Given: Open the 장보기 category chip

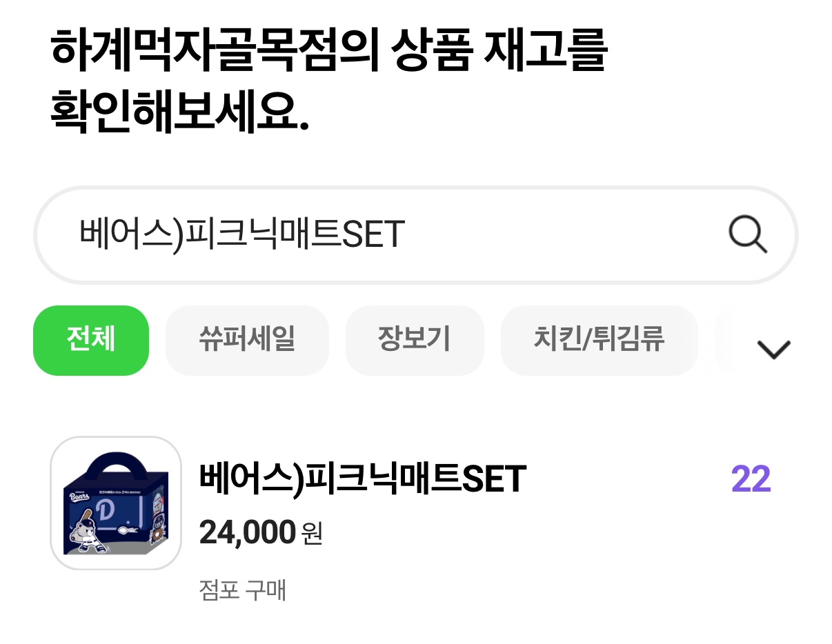Looking at the screenshot, I should 414,341.
